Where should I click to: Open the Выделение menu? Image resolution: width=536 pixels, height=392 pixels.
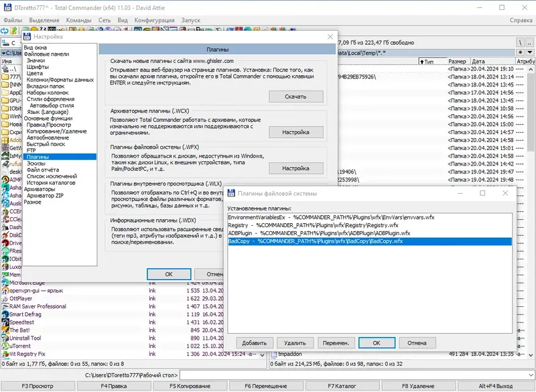(44, 20)
